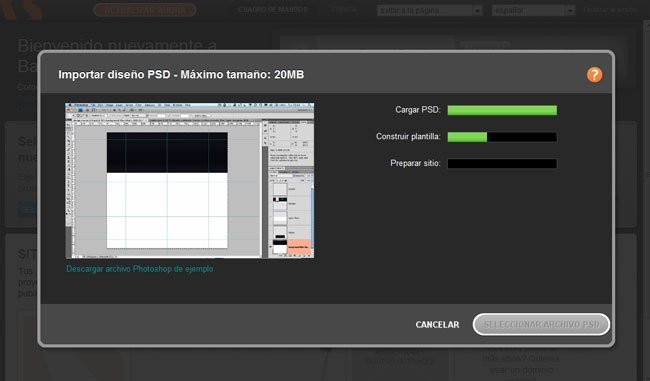Open the español language dropdown
650x381 pixels.
pyautogui.click(x=534, y=10)
